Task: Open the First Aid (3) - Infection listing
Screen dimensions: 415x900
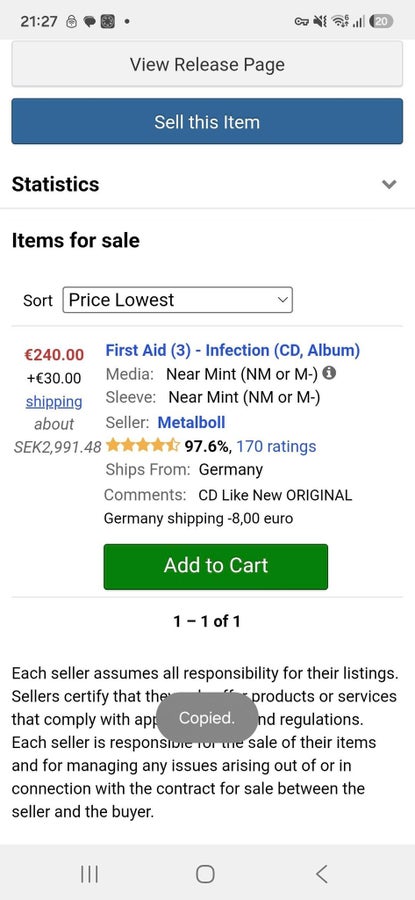Action: tap(232, 350)
